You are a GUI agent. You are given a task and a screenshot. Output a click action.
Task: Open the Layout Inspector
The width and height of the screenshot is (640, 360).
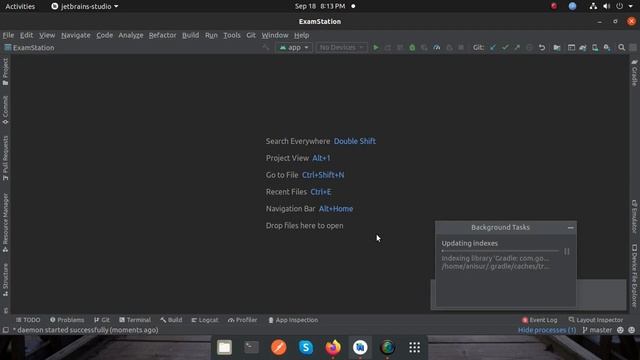[596, 320]
